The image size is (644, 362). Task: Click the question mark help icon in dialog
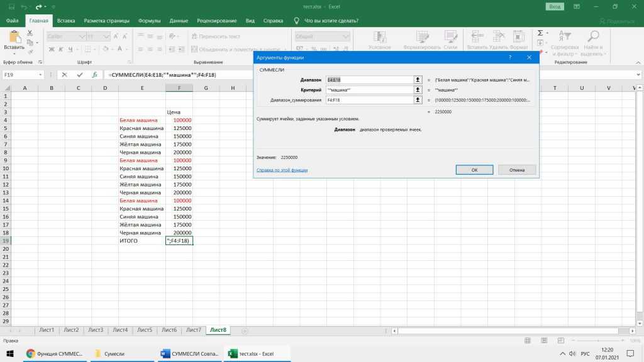click(x=510, y=57)
